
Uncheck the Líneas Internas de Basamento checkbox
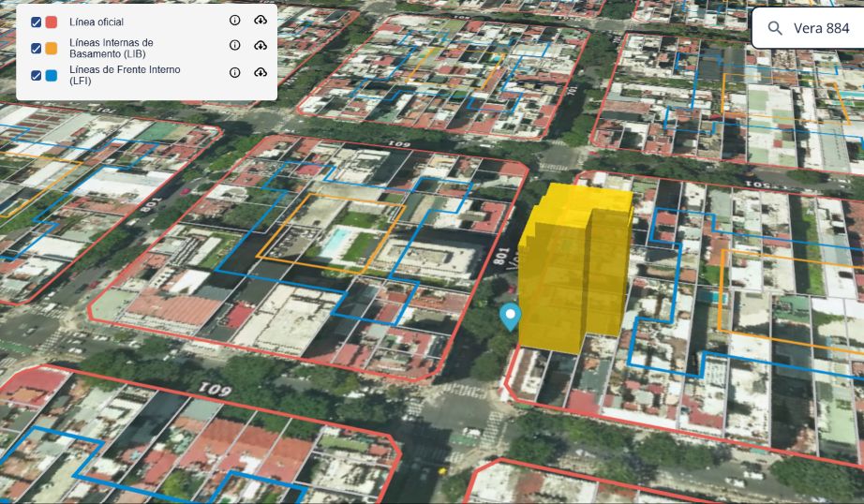click(x=37, y=49)
